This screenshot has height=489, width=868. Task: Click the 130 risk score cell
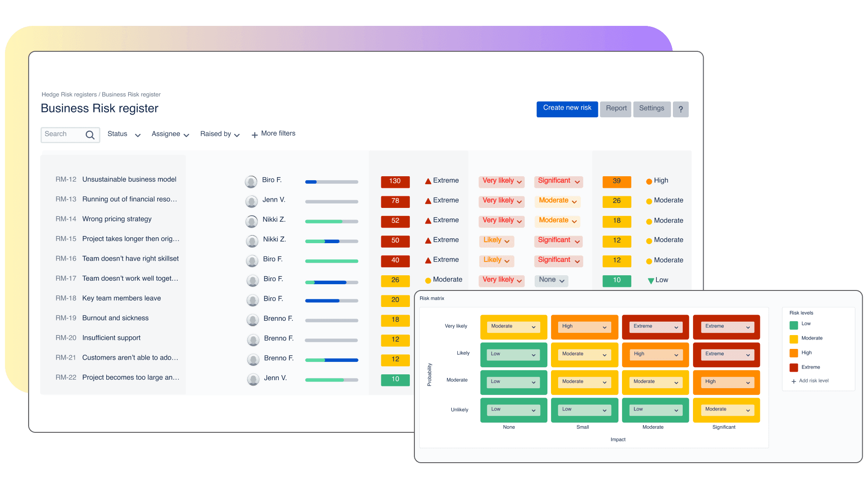[x=395, y=182]
